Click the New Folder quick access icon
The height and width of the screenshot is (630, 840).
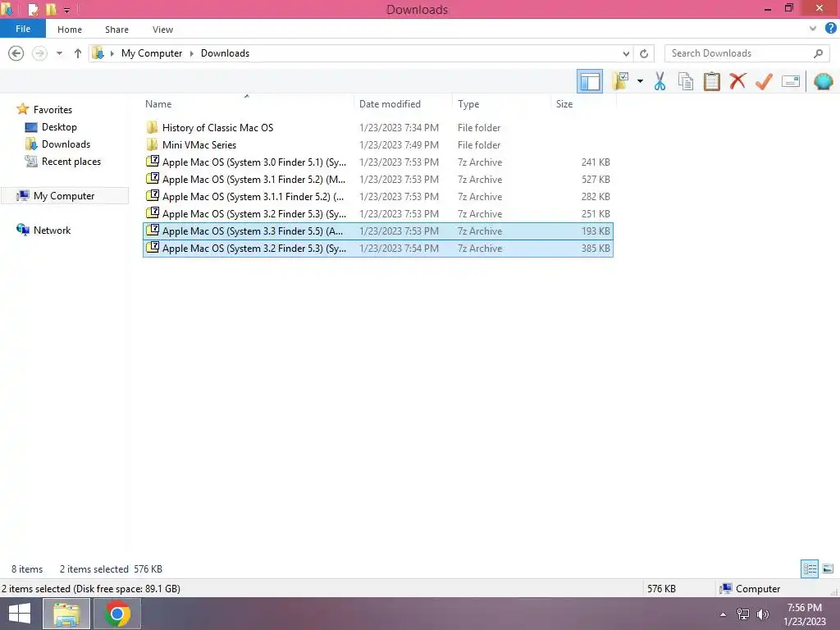[51, 9]
